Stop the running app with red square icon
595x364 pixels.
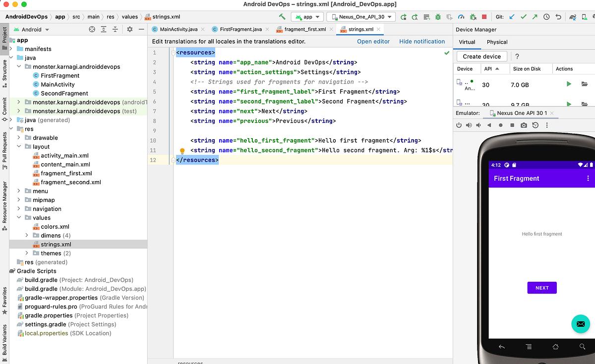pyautogui.click(x=484, y=16)
